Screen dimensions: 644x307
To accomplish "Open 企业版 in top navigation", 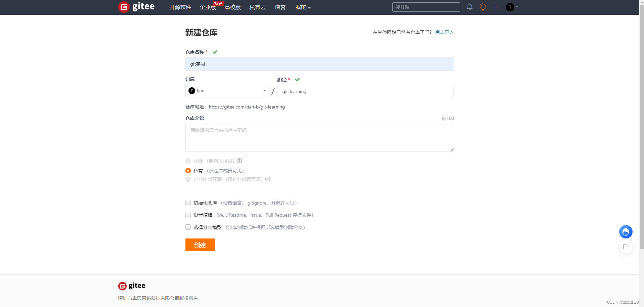I will 208,7.
